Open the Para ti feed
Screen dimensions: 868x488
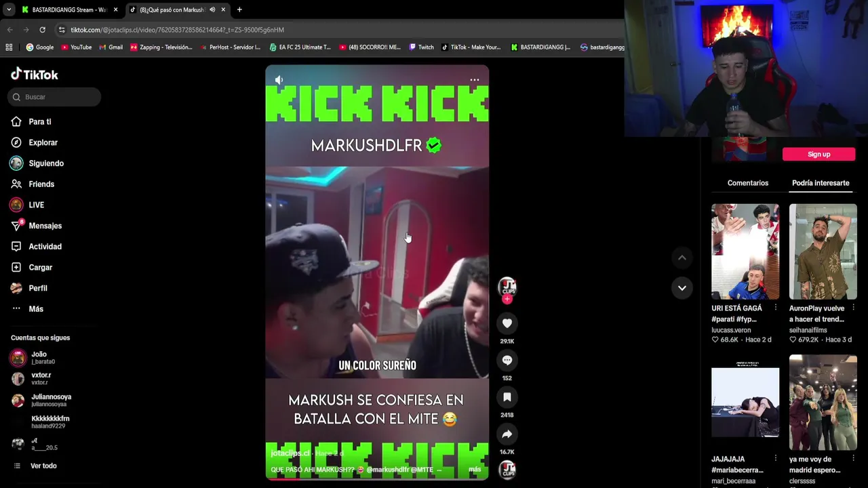[31, 122]
